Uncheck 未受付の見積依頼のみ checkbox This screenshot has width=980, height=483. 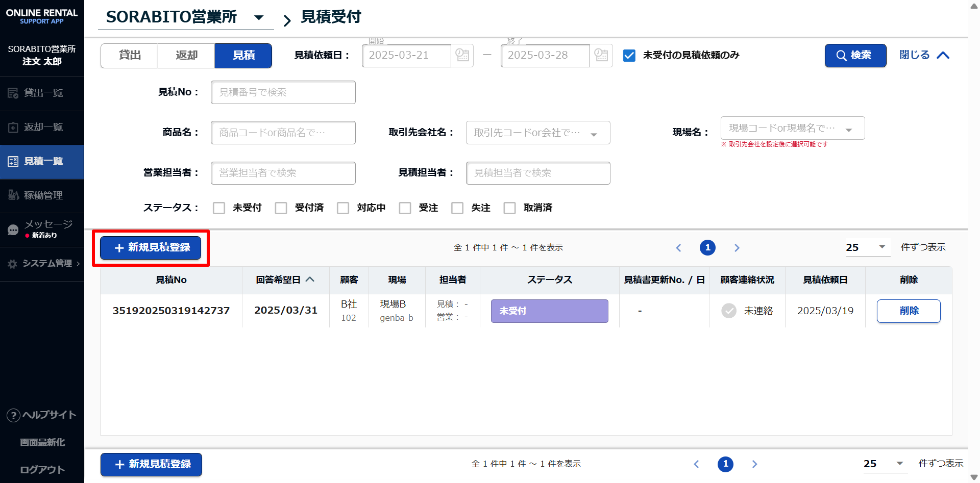[x=629, y=56]
